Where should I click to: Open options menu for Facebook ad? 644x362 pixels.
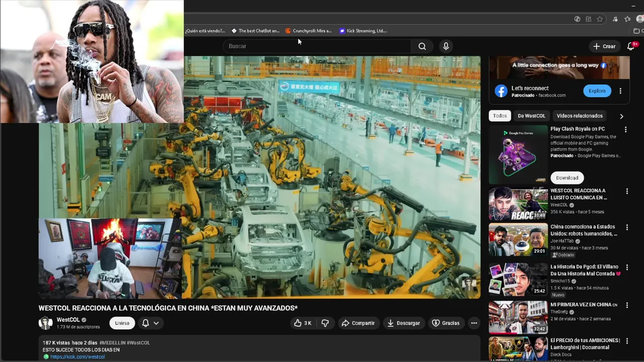pos(620,91)
